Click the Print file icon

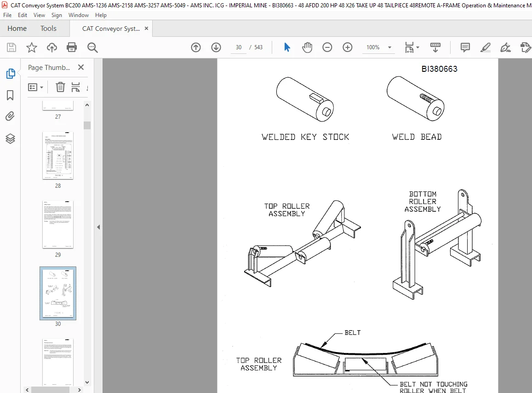click(72, 47)
